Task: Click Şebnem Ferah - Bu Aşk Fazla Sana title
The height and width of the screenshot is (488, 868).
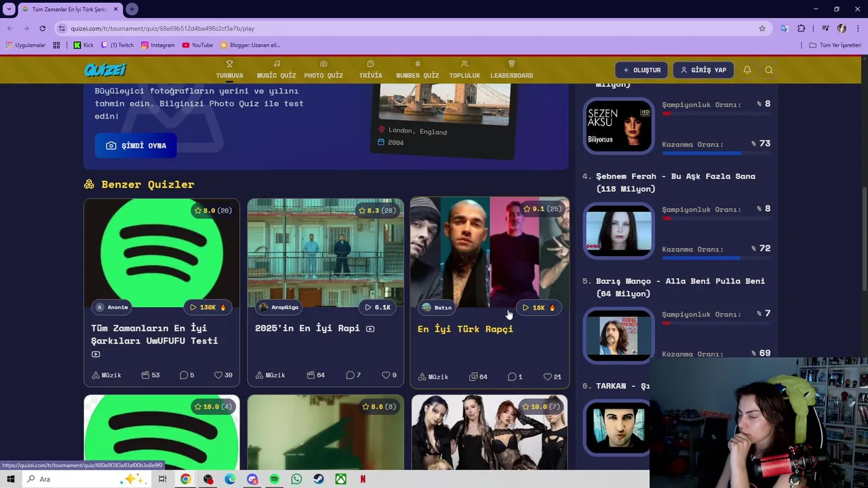Action: (675, 182)
